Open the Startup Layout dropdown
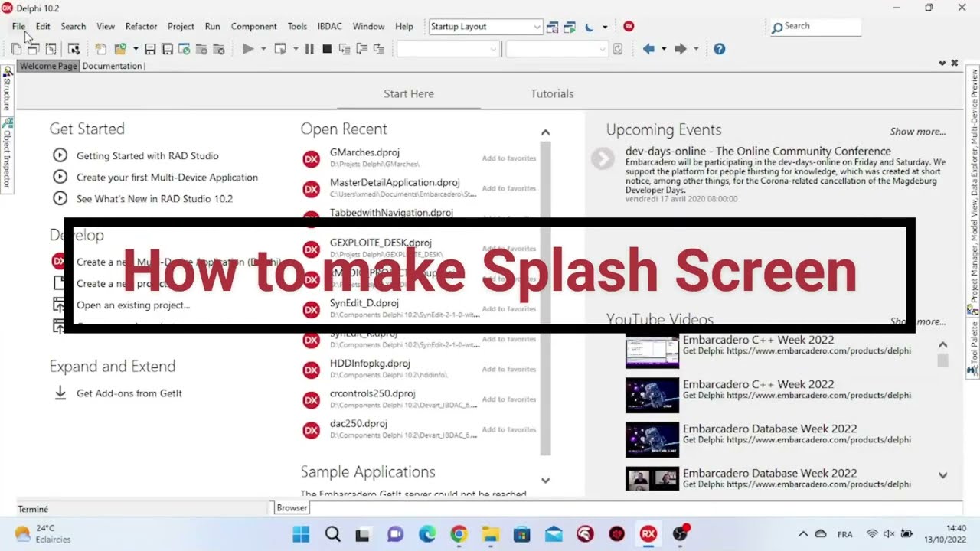The height and width of the screenshot is (551, 980). [x=537, y=27]
